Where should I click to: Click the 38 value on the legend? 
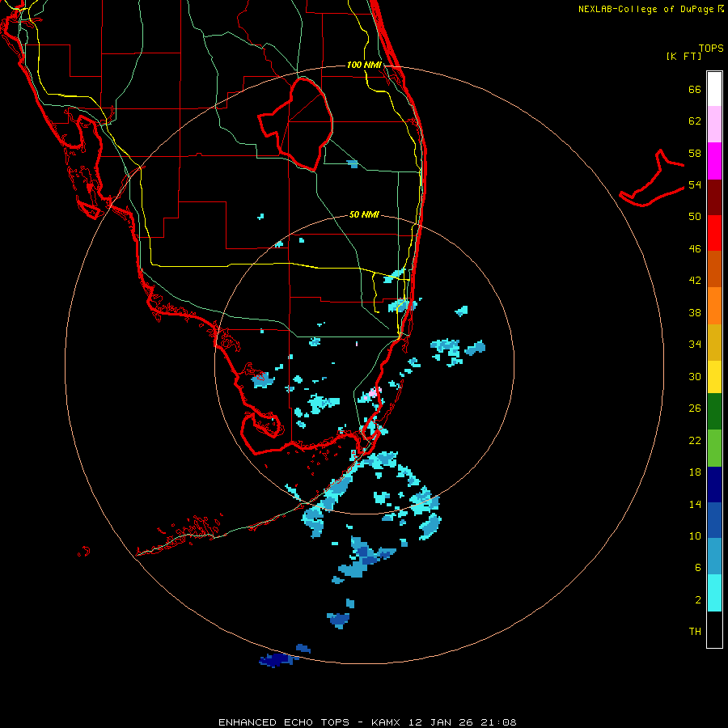(x=695, y=313)
